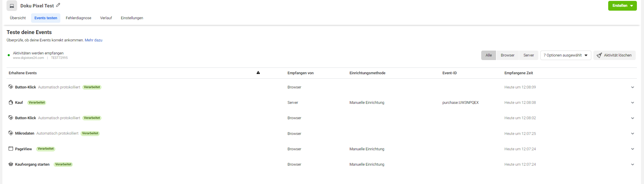The height and width of the screenshot is (184, 644).
Task: Open the Fehlerdiagnose tab
Action: click(78, 18)
